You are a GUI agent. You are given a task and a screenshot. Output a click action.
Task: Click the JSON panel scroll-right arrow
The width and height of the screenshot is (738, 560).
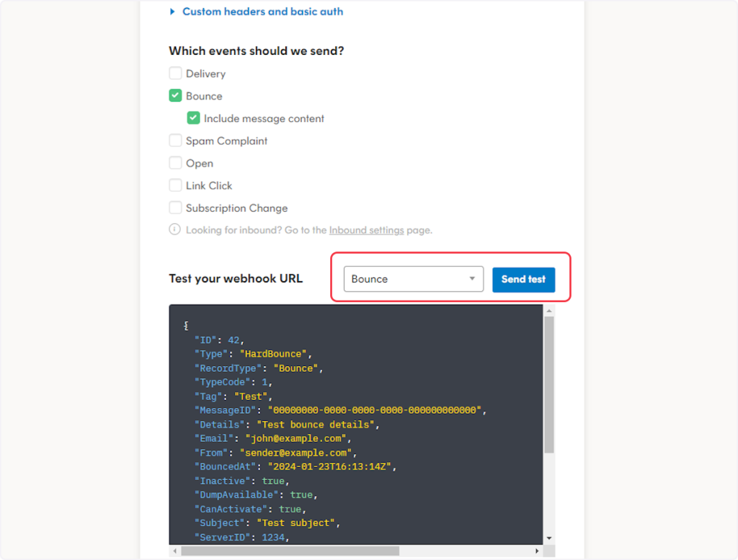538,551
